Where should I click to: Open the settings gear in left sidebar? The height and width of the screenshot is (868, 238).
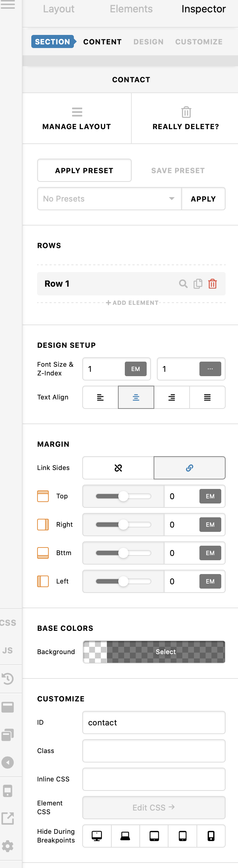point(8,846)
